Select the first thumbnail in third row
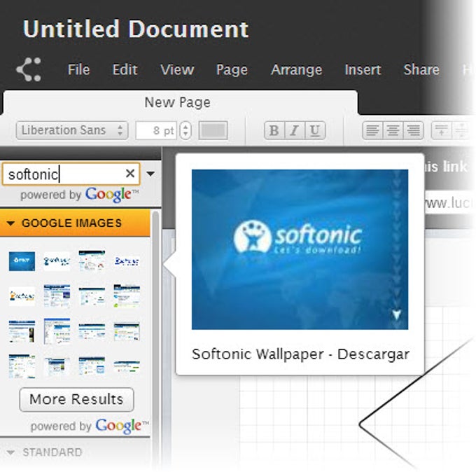The image size is (476, 472). click(22, 331)
